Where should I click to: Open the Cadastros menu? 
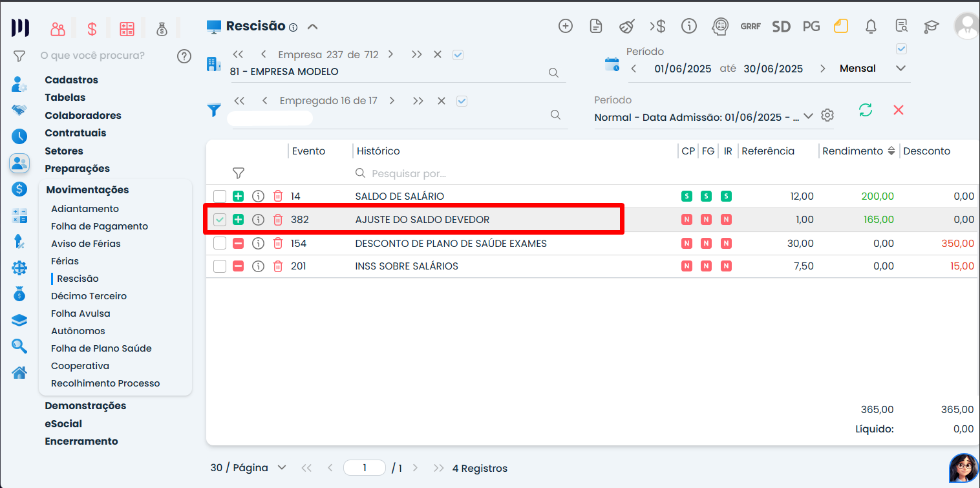click(x=72, y=80)
